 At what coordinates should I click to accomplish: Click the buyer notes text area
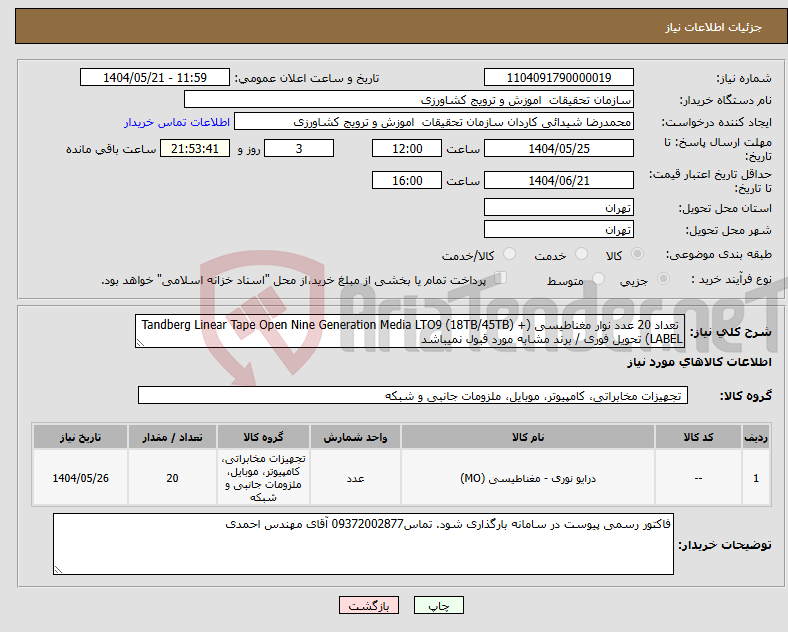tap(363, 544)
